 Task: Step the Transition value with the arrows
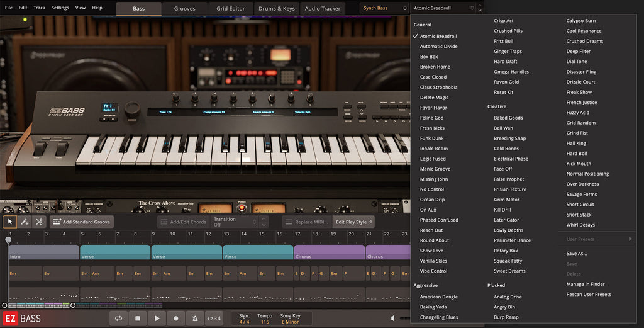pos(264,222)
